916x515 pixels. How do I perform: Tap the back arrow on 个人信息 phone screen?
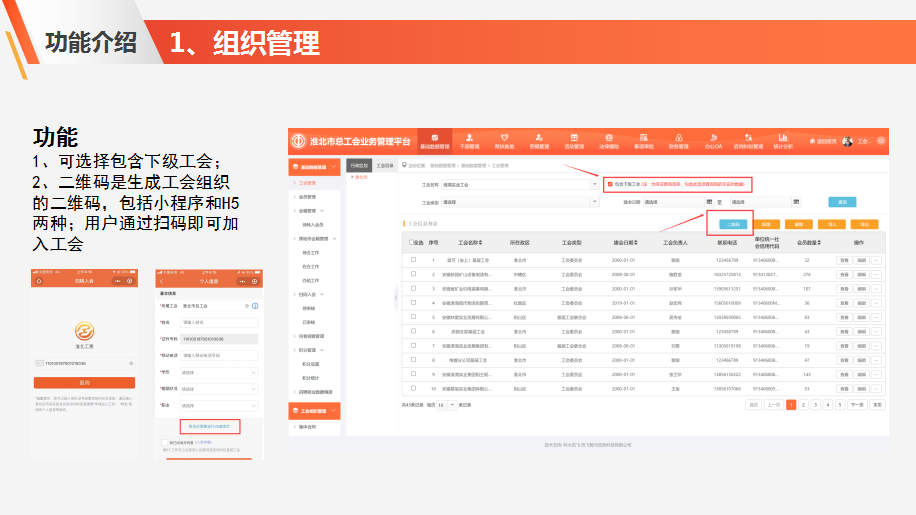(163, 281)
